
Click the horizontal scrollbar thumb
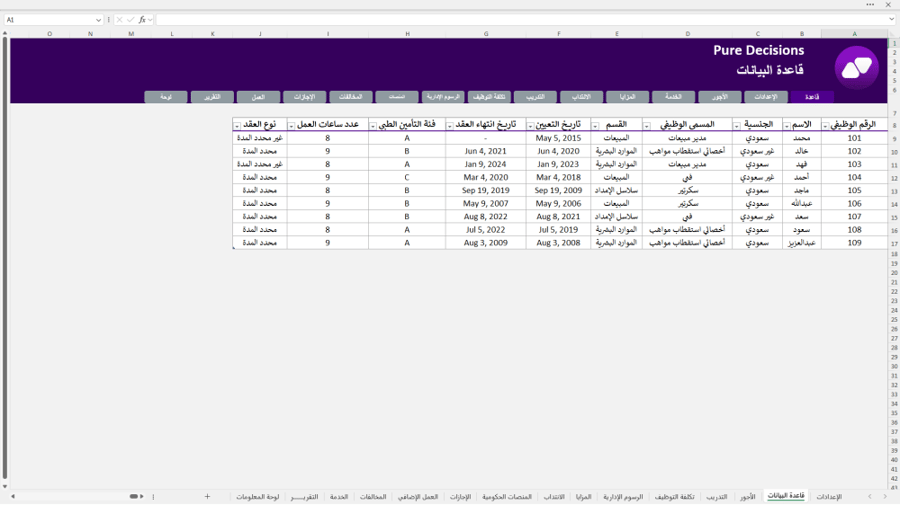point(133,496)
